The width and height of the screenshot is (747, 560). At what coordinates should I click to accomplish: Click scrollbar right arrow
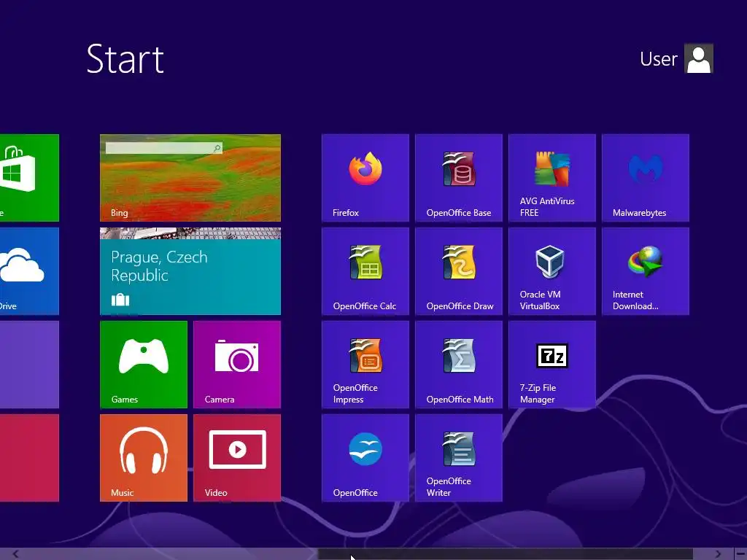pos(718,554)
